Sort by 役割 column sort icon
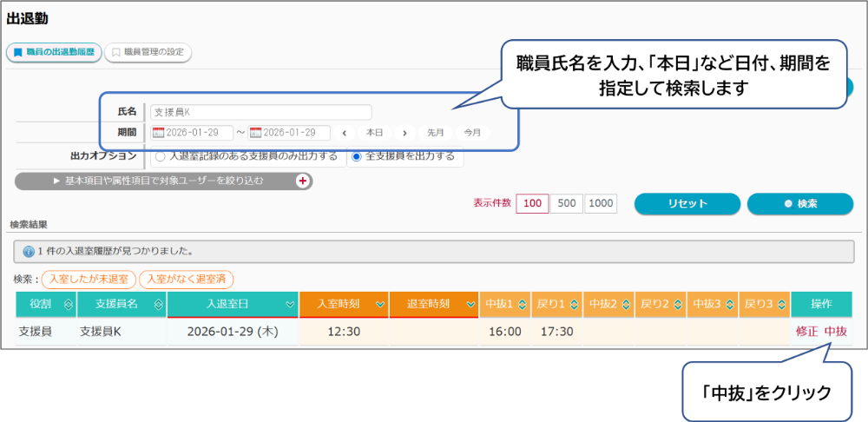This screenshot has height=422, width=868. [67, 305]
